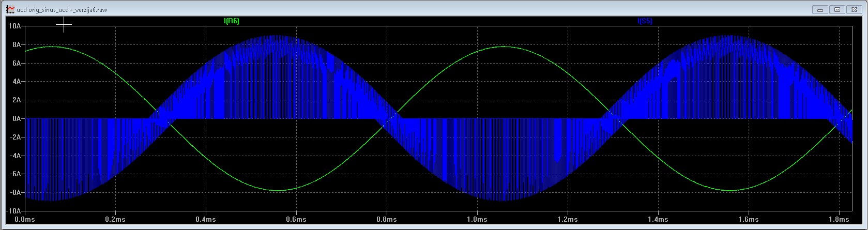Click the 6A vertical axis label
Viewport: 868px width, 230px height.
click(x=16, y=64)
